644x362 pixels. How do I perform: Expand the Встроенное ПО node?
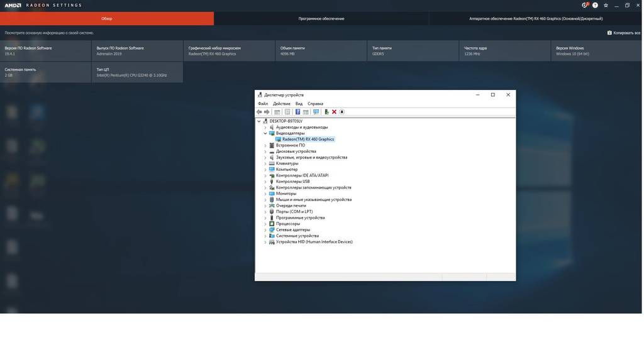pos(265,146)
